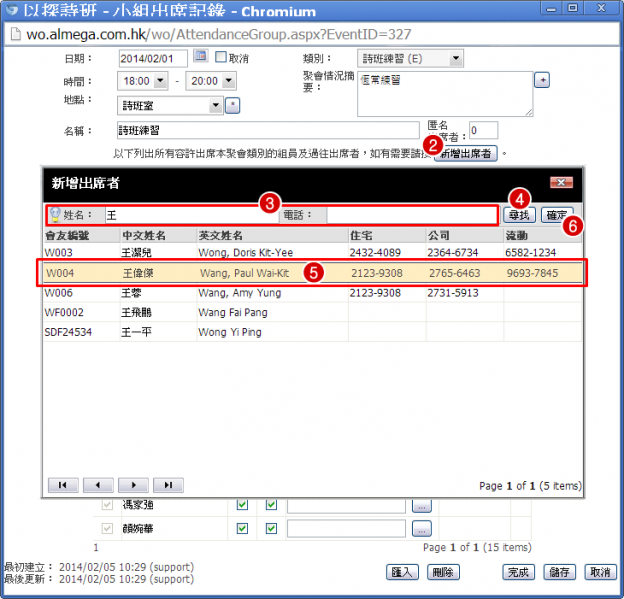The width and height of the screenshot is (624, 599).
Task: Click the 新增出席者 button
Action: point(466,153)
